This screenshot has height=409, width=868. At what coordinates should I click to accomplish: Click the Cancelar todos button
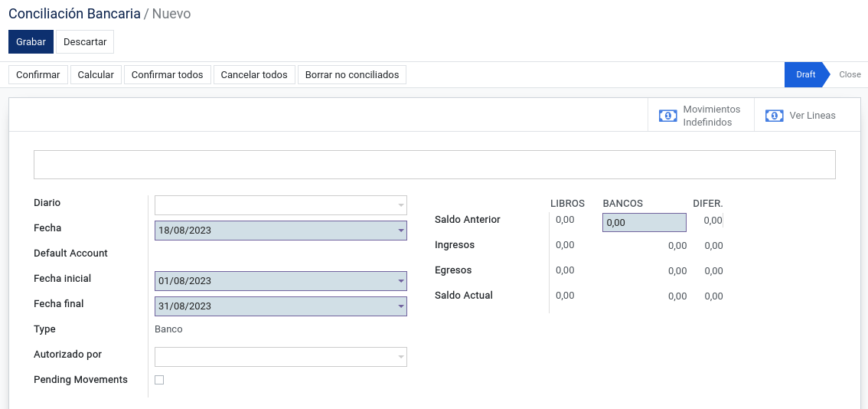pyautogui.click(x=254, y=74)
